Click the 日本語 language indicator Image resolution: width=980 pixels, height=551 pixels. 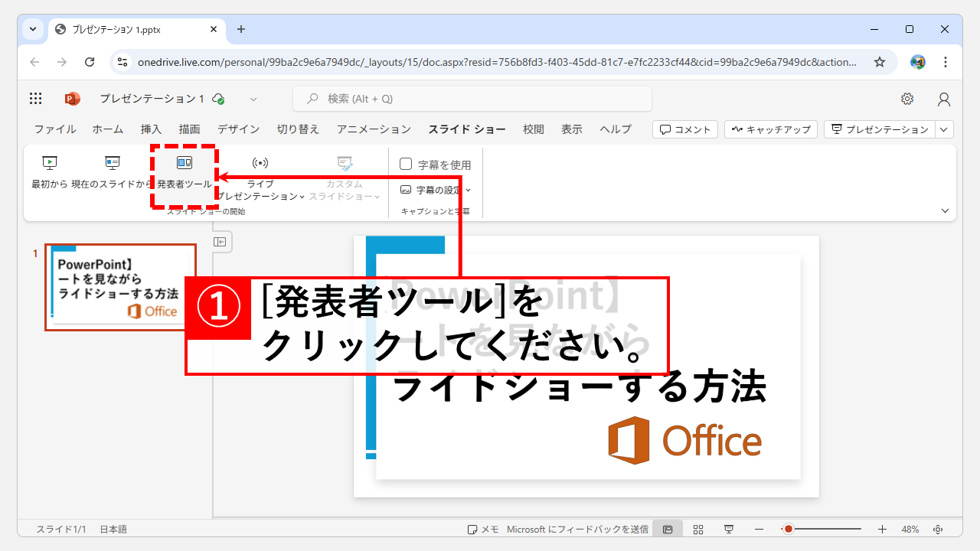[x=113, y=530]
